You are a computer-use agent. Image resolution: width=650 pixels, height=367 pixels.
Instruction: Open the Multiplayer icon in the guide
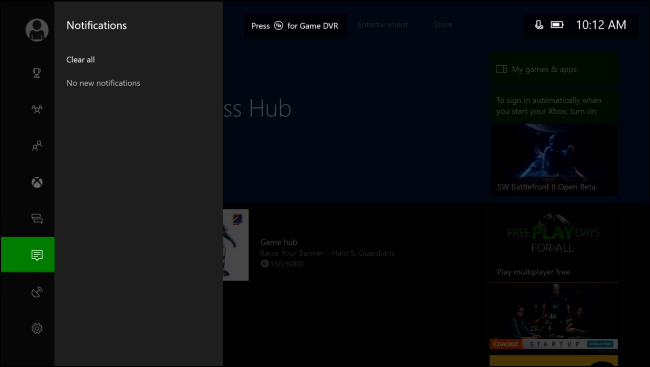pos(37,109)
